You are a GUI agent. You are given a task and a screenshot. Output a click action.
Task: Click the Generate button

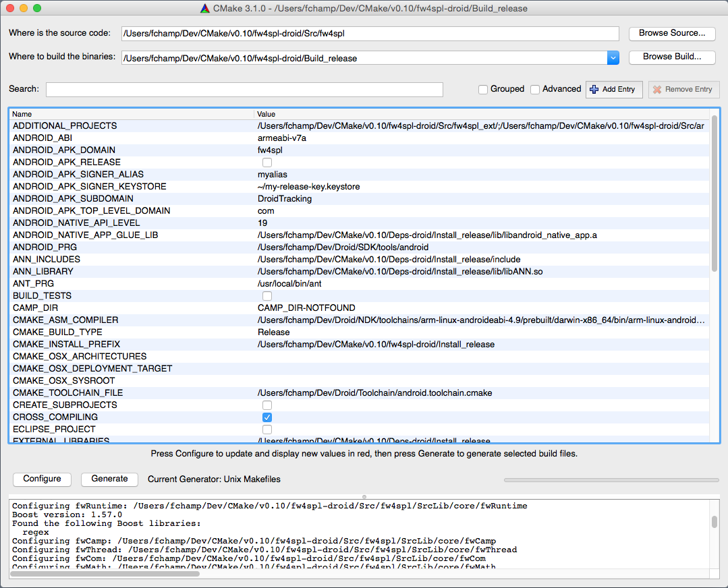pos(109,479)
